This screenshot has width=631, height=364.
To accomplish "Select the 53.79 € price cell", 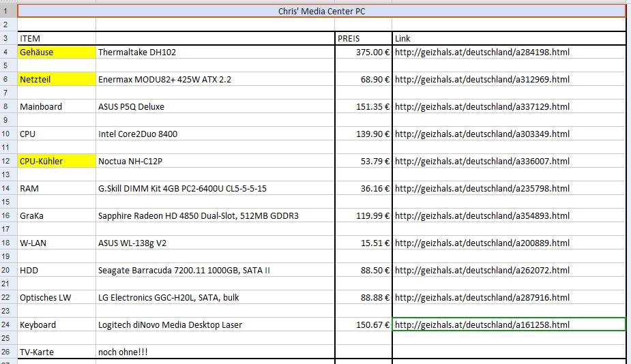I will [x=364, y=162].
